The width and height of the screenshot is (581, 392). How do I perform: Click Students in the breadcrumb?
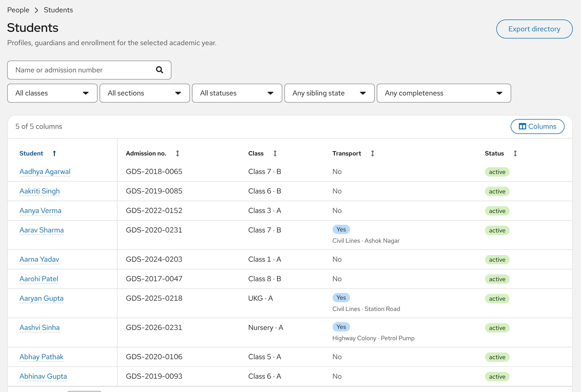(x=58, y=10)
